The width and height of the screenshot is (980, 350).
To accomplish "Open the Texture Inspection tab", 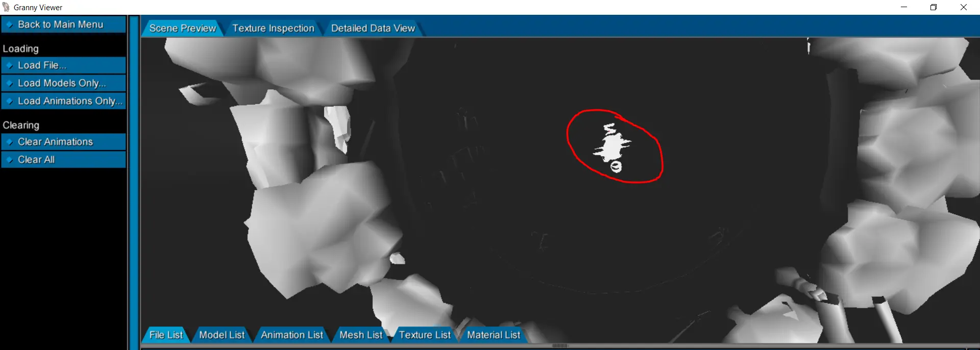I will tap(273, 29).
